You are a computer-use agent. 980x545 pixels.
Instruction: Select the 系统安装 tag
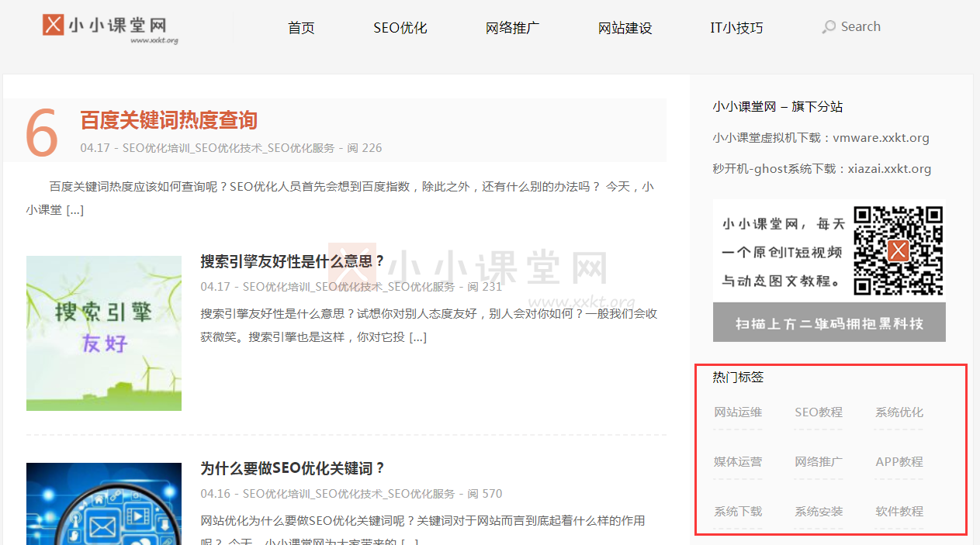pyautogui.click(x=819, y=512)
